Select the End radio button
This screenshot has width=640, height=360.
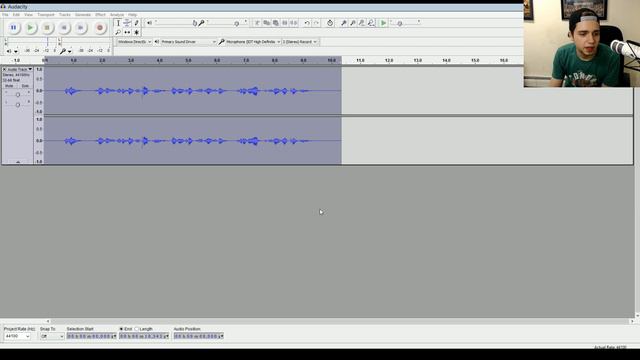[121, 329]
